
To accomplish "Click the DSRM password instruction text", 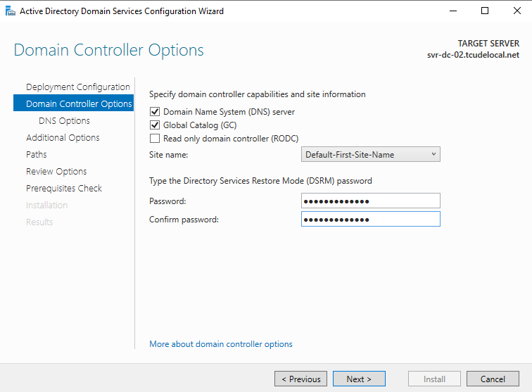I will tap(260, 181).
